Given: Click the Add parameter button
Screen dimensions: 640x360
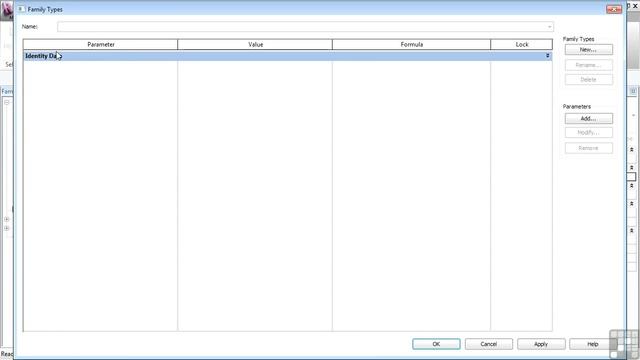Looking at the screenshot, I should pyautogui.click(x=589, y=118).
